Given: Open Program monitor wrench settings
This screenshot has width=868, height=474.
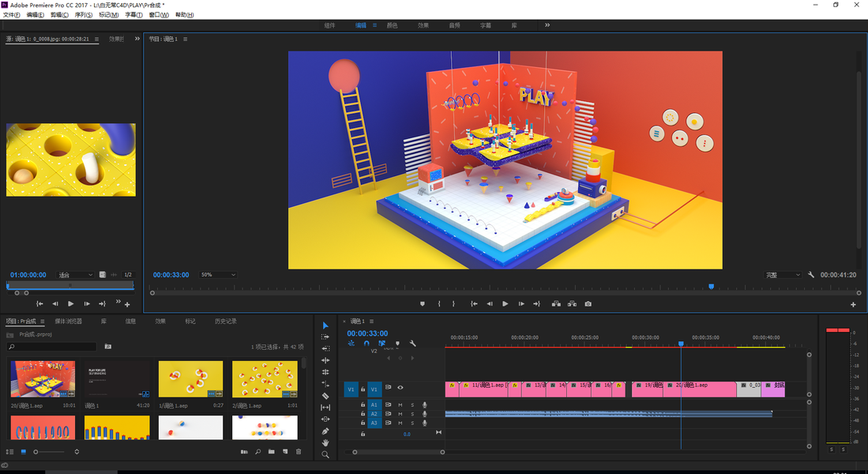Looking at the screenshot, I should (x=811, y=275).
